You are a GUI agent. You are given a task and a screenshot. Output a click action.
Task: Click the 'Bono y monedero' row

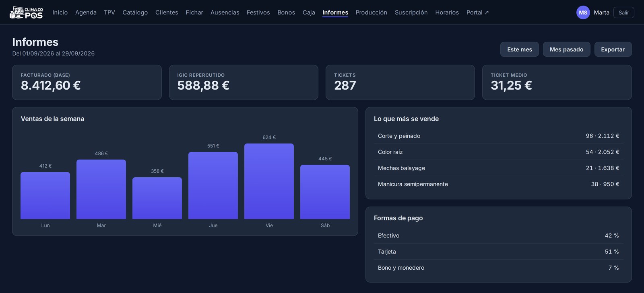[499, 268]
